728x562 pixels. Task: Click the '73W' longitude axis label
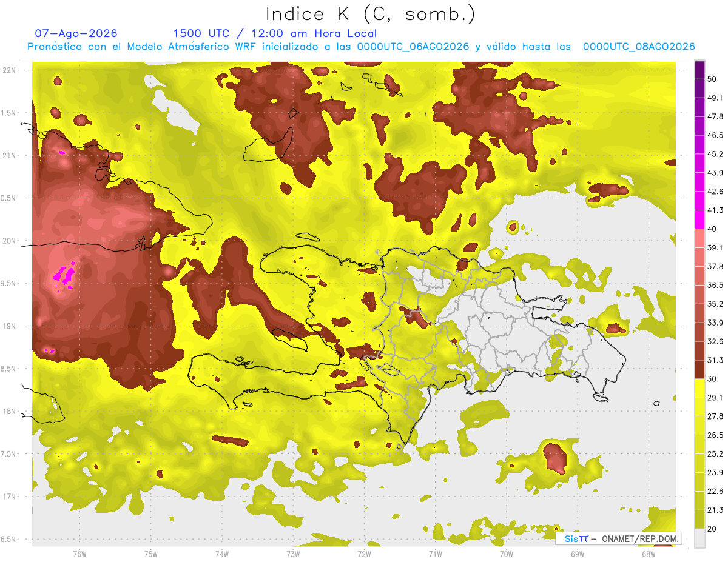tap(293, 554)
